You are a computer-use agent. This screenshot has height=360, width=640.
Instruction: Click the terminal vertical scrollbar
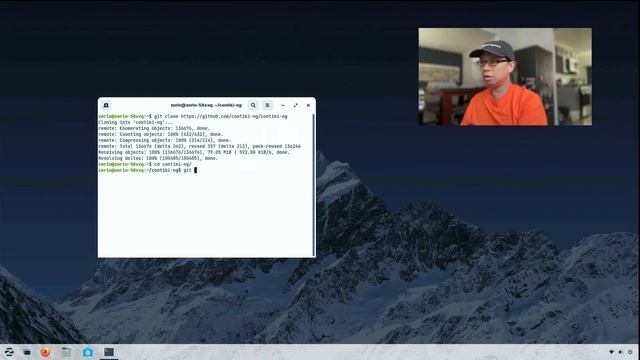pos(313,185)
